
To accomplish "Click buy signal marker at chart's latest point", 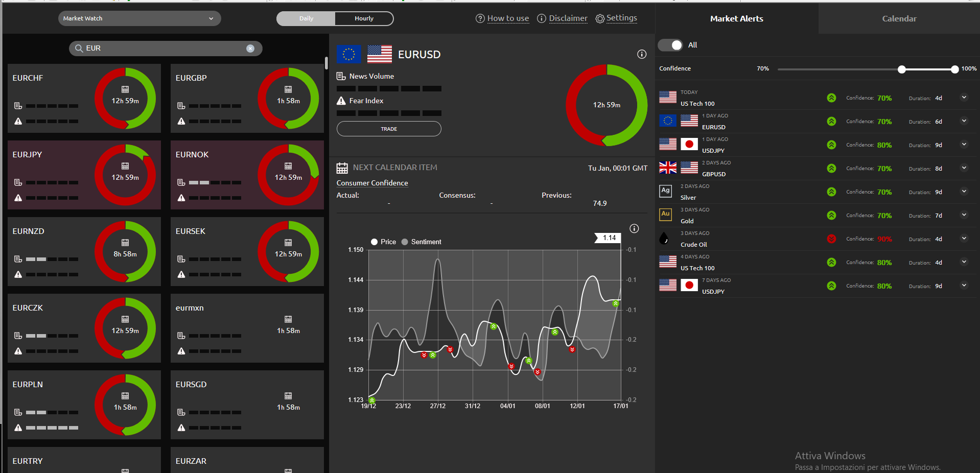I will click(x=616, y=304).
